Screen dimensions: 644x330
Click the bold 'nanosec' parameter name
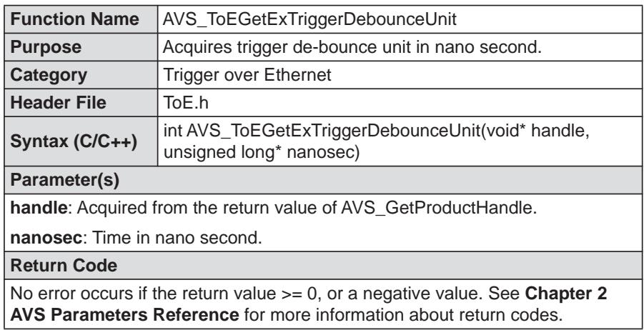pos(46,238)
